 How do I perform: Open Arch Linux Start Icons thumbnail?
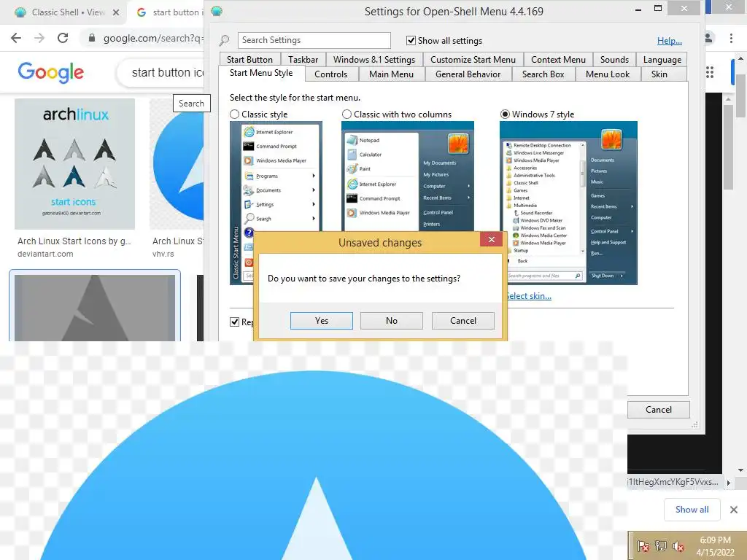(75, 164)
